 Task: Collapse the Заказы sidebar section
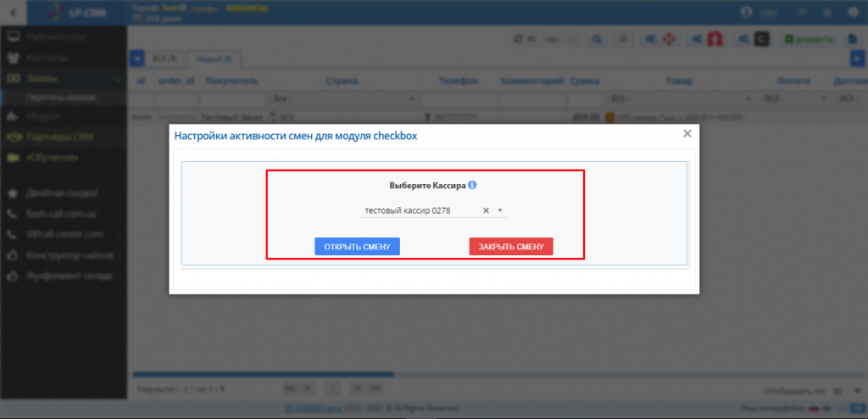click(63, 79)
